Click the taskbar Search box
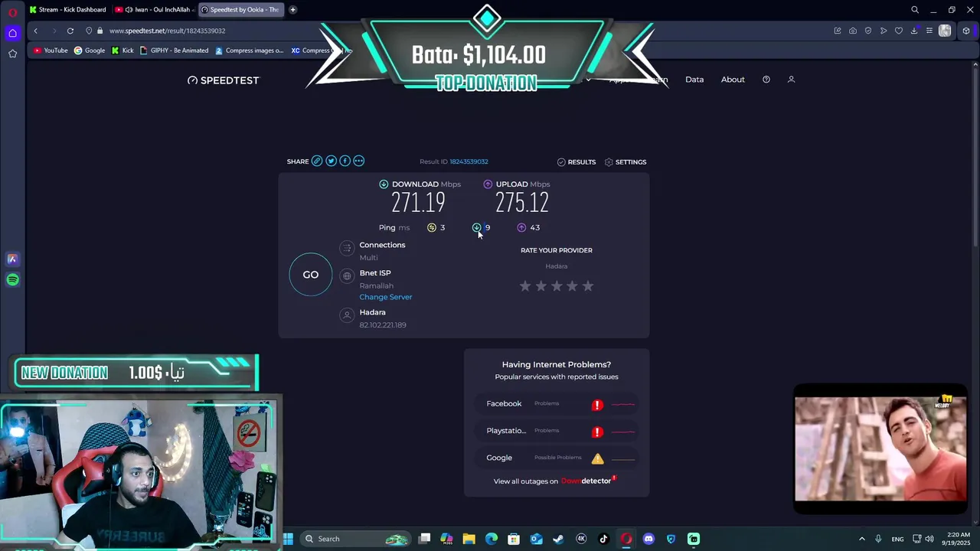This screenshot has height=551, width=980. 356,539
